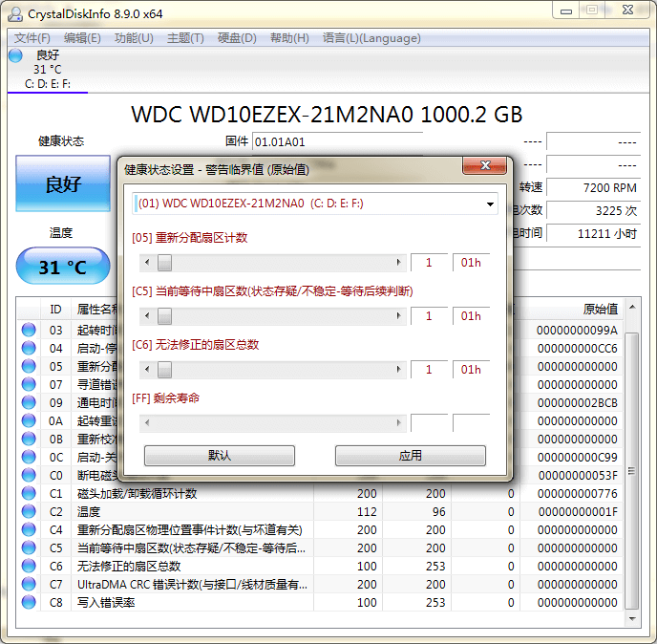Screen dimensions: 657x644
Task: Click the 11211 小时 power-on hours field
Action: pos(593,233)
